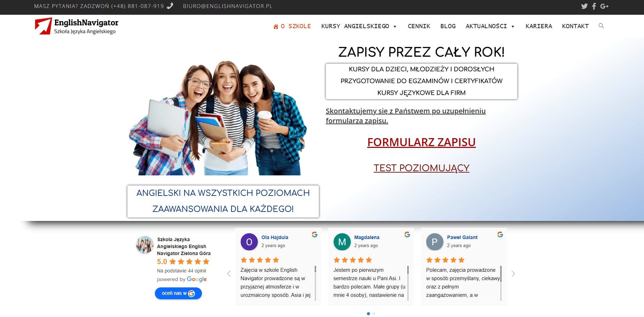The image size is (644, 317).
Task: Open the Kariera page
Action: click(x=539, y=26)
